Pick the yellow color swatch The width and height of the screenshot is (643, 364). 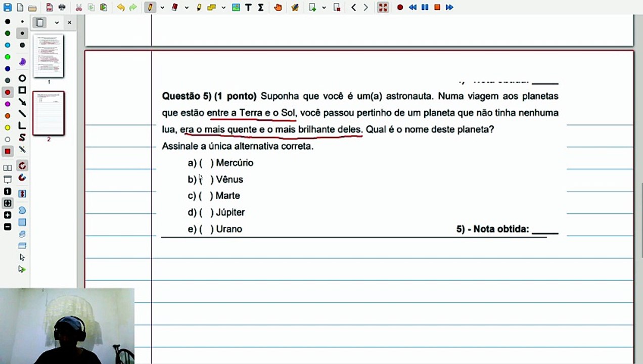coord(8,127)
